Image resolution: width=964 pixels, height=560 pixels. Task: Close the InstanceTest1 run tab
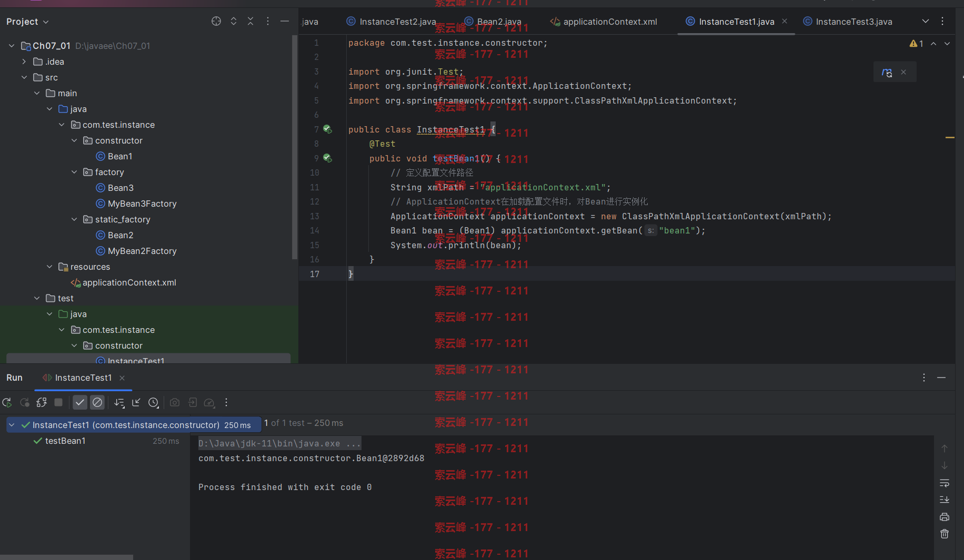pyautogui.click(x=122, y=378)
